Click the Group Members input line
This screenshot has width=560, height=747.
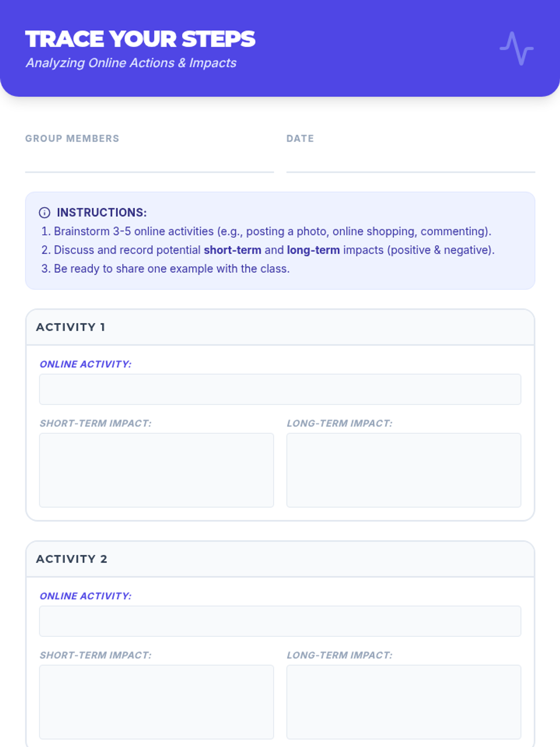149,162
